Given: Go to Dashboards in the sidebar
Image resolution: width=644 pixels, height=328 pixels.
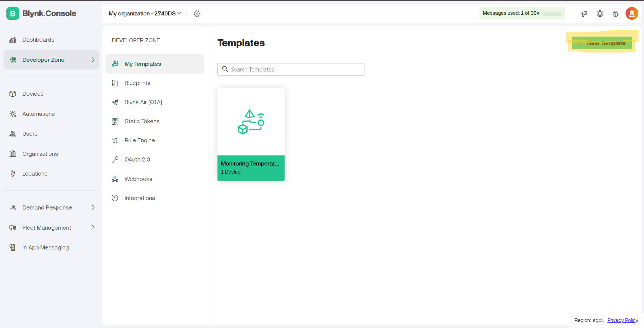Looking at the screenshot, I should pos(38,40).
